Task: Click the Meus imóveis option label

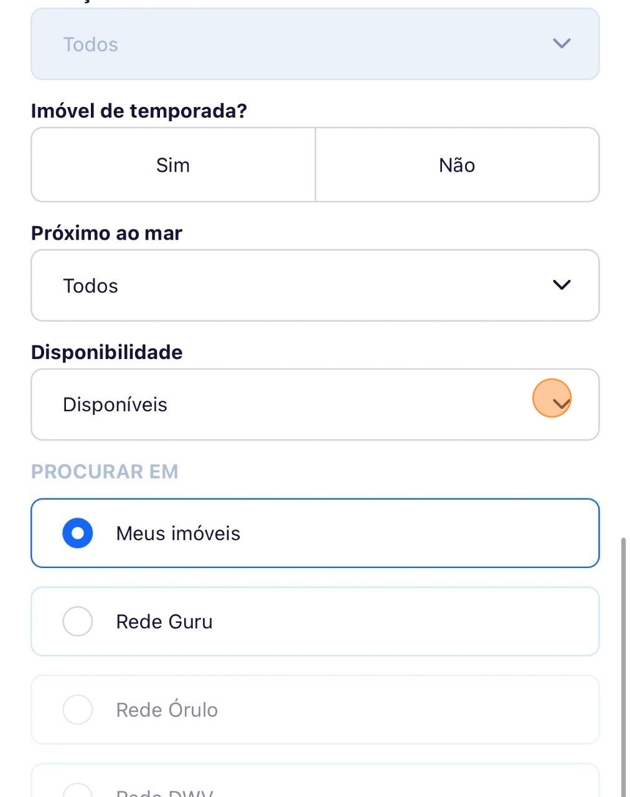Action: coord(178,534)
